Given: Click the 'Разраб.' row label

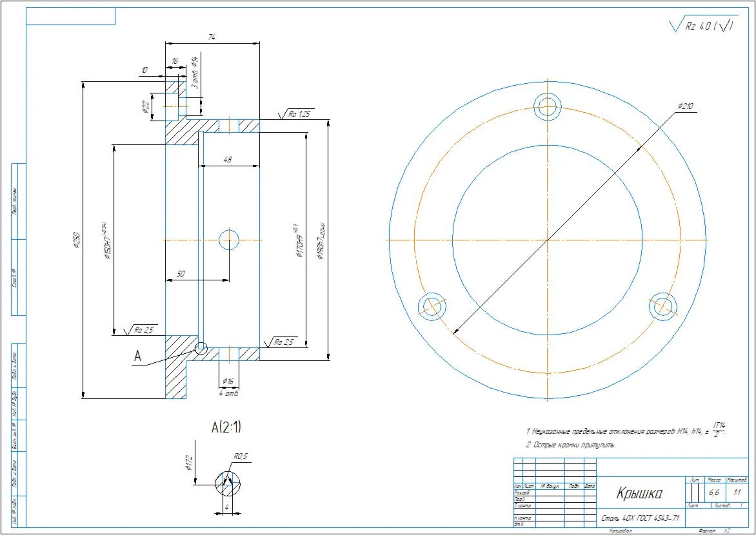Looking at the screenshot, I should [x=522, y=493].
